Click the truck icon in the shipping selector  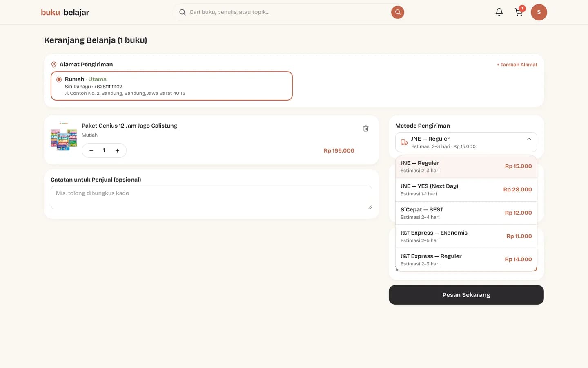point(404,142)
